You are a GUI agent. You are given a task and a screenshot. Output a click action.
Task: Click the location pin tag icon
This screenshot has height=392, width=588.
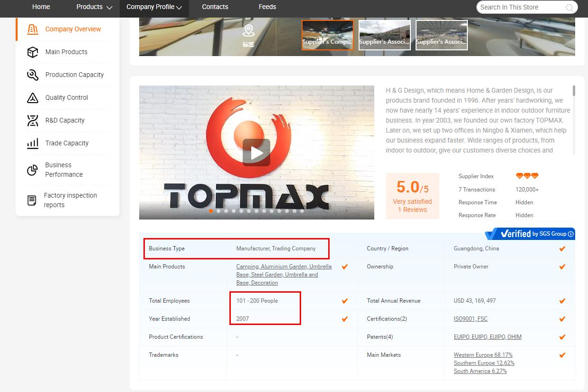[x=248, y=31]
